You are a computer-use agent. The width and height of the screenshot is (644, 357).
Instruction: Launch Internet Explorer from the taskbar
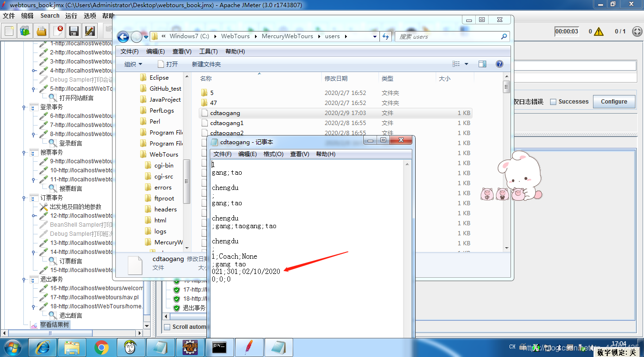pyautogui.click(x=43, y=347)
